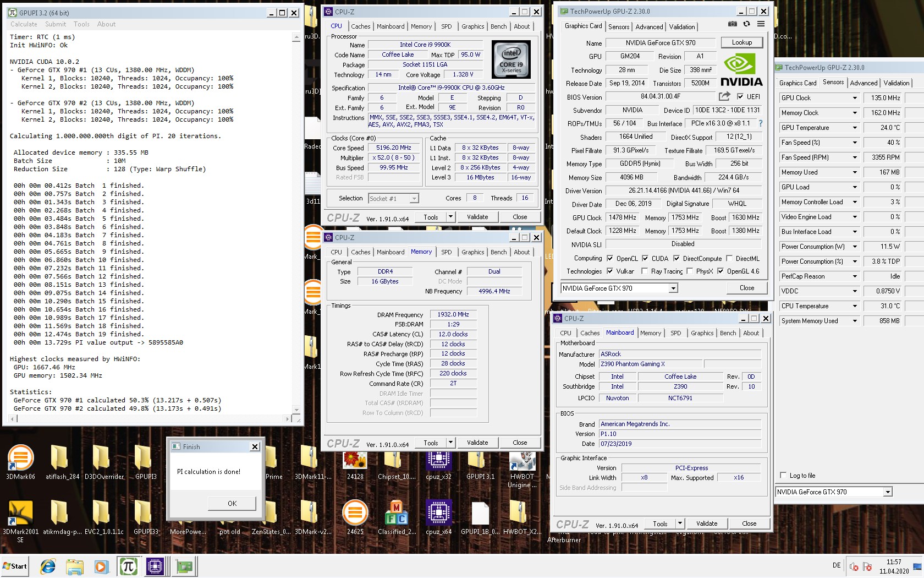Click Close in GPU-Z Graphics Card window
This screenshot has width=924, height=578.
coord(746,288)
